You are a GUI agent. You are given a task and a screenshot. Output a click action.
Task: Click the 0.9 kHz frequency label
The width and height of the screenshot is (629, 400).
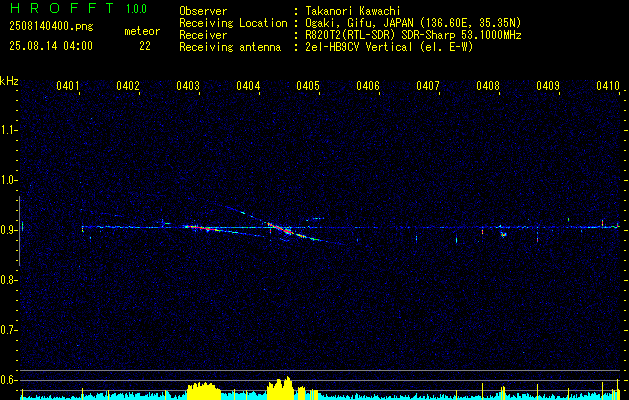(9, 230)
